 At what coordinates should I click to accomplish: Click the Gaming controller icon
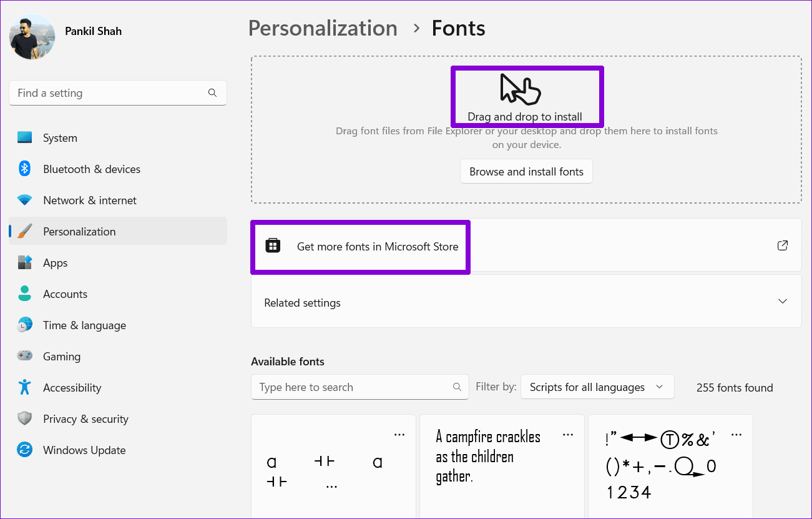pos(24,357)
